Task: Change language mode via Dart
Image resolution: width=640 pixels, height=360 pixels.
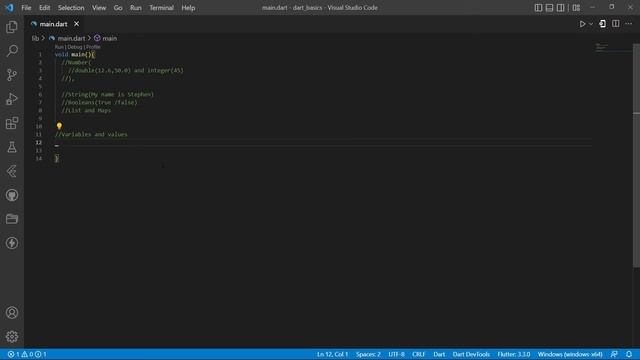Action: [x=439, y=354]
